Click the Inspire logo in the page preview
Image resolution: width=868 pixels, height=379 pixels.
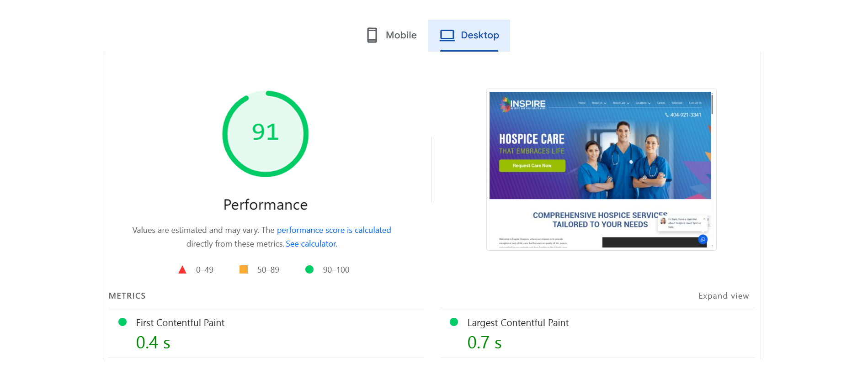click(x=523, y=105)
